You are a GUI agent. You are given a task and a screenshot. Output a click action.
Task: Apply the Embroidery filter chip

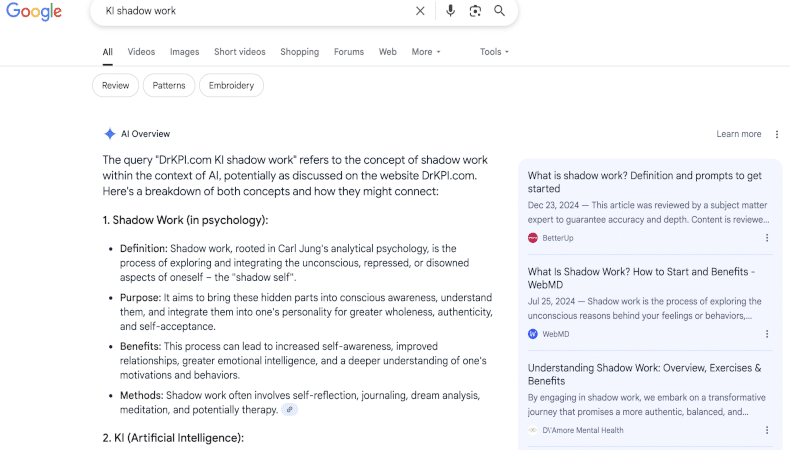point(231,85)
